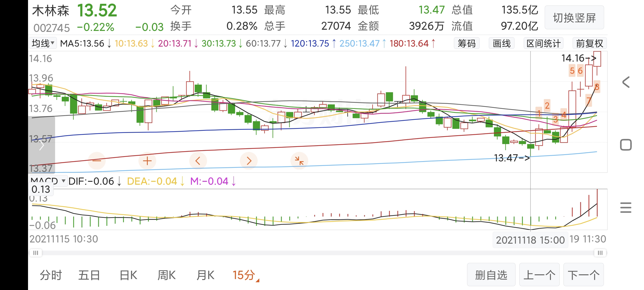This screenshot has width=644, height=290.
Task: Click right handle of timeline range slider
Action: (x=600, y=253)
